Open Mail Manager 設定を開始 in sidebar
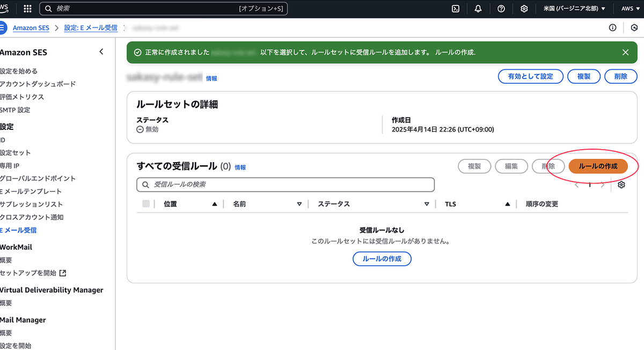 (x=16, y=346)
